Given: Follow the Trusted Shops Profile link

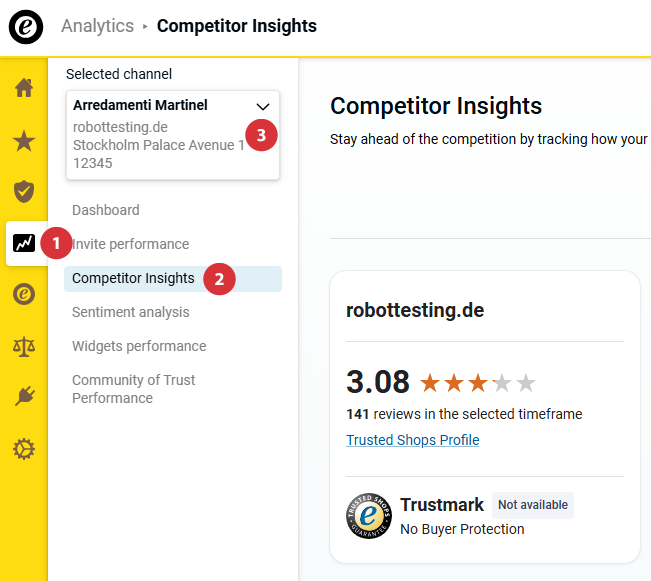Looking at the screenshot, I should (x=412, y=440).
